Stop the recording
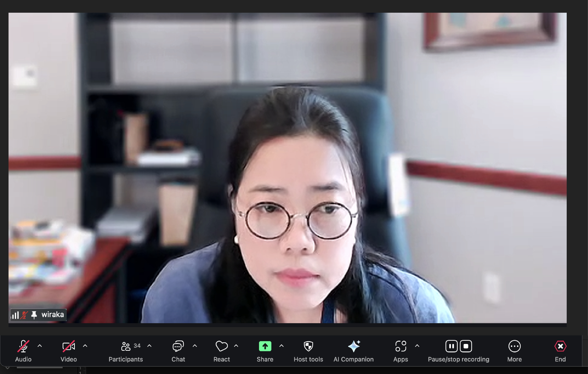 click(466, 346)
